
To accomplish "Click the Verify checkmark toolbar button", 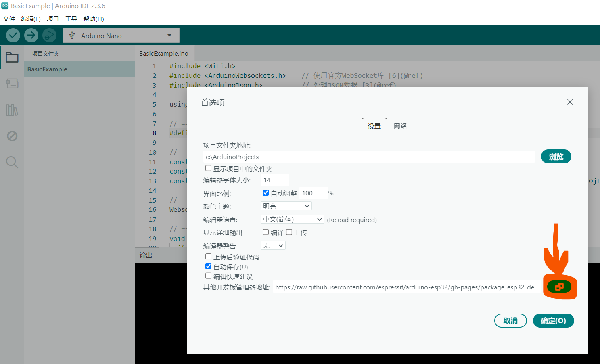I will click(x=13, y=36).
